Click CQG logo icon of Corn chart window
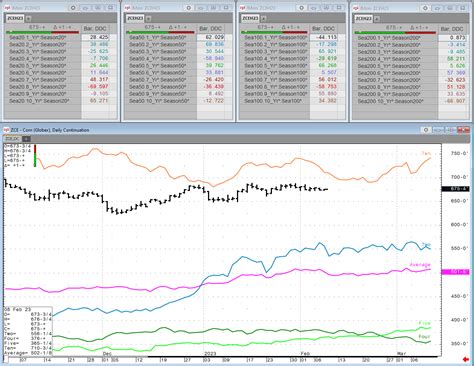The width and height of the screenshot is (474, 366). point(6,130)
